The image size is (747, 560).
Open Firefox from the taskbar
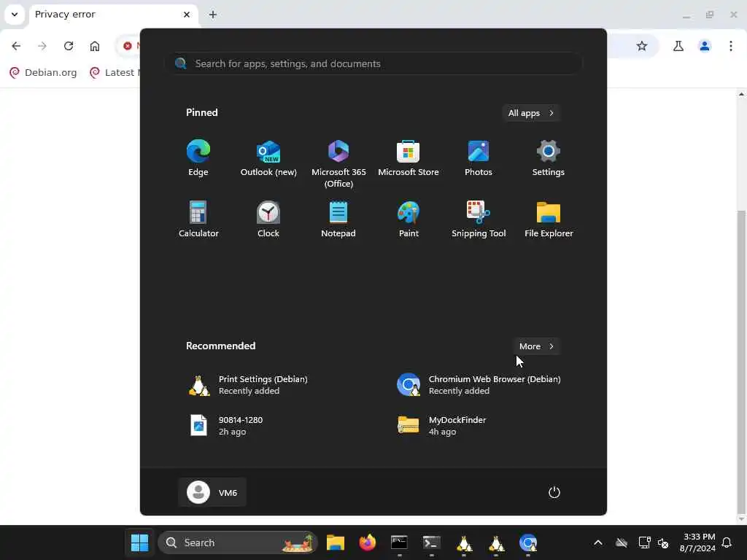coord(368,542)
